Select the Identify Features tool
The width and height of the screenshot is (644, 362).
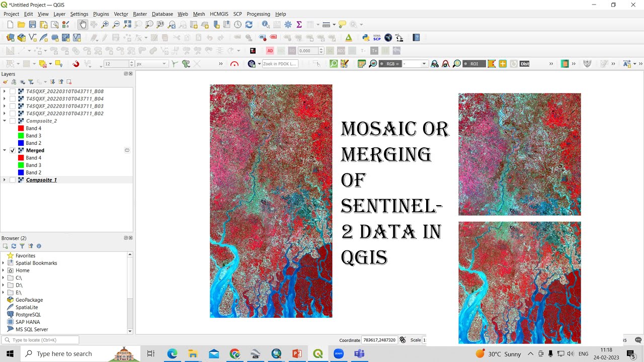[x=266, y=24]
